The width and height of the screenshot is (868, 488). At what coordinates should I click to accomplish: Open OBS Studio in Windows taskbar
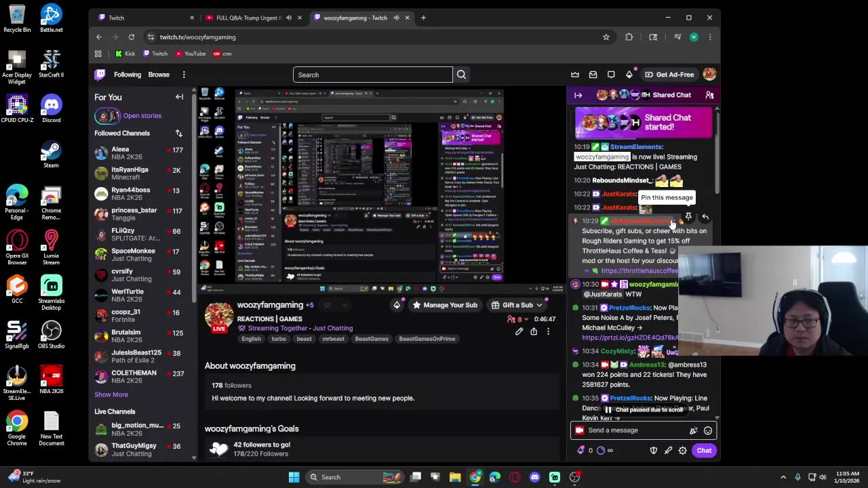(x=574, y=477)
